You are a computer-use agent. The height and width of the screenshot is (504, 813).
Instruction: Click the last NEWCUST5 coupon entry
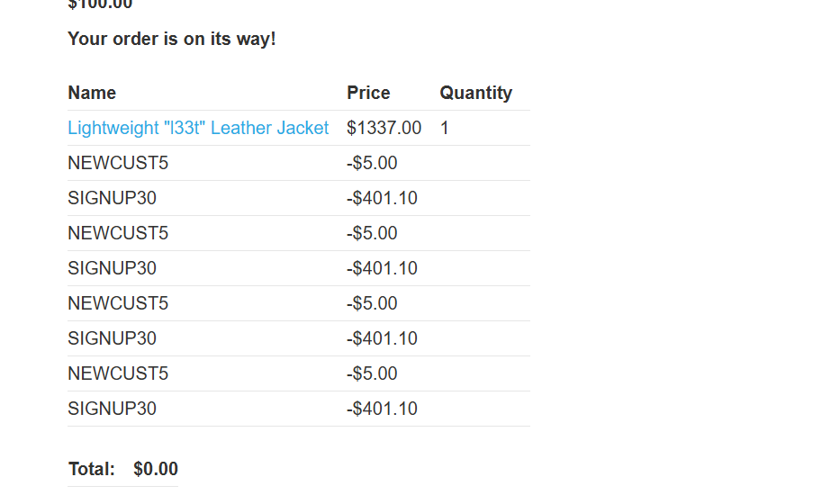[118, 373]
